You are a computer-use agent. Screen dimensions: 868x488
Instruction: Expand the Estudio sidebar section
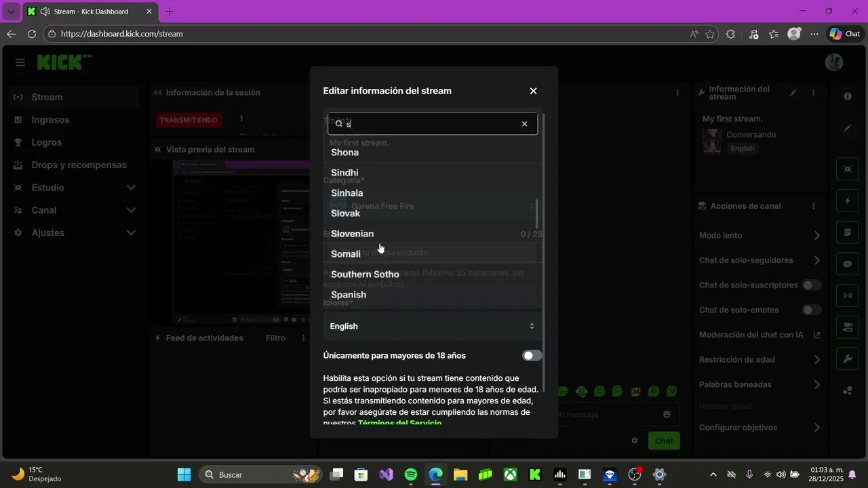tap(75, 188)
